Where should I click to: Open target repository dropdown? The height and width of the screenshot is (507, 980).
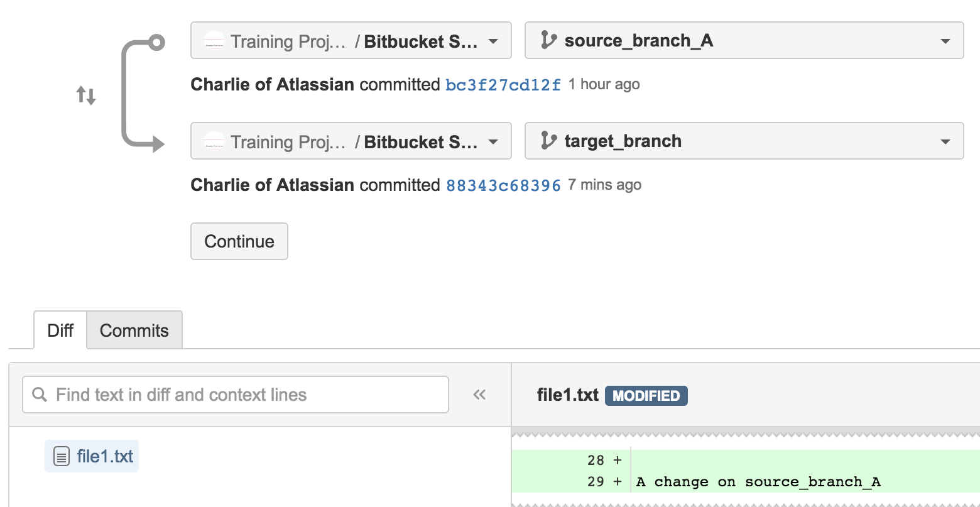(351, 141)
